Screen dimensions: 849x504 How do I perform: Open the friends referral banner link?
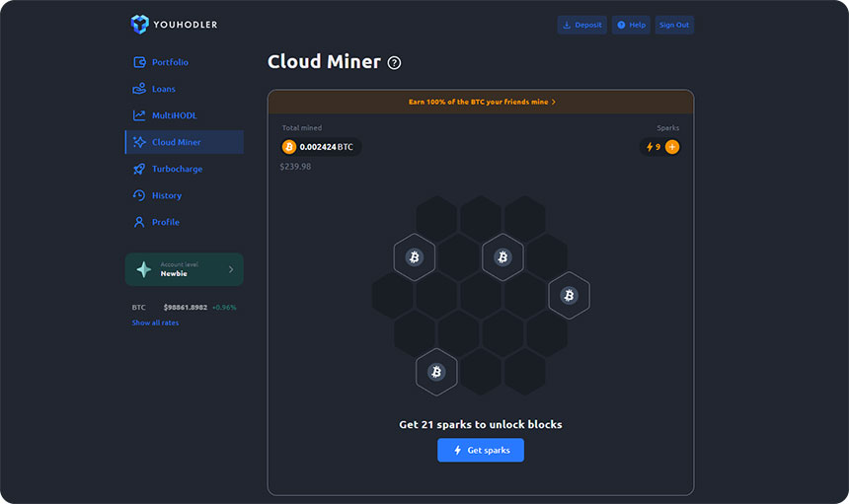click(x=482, y=102)
